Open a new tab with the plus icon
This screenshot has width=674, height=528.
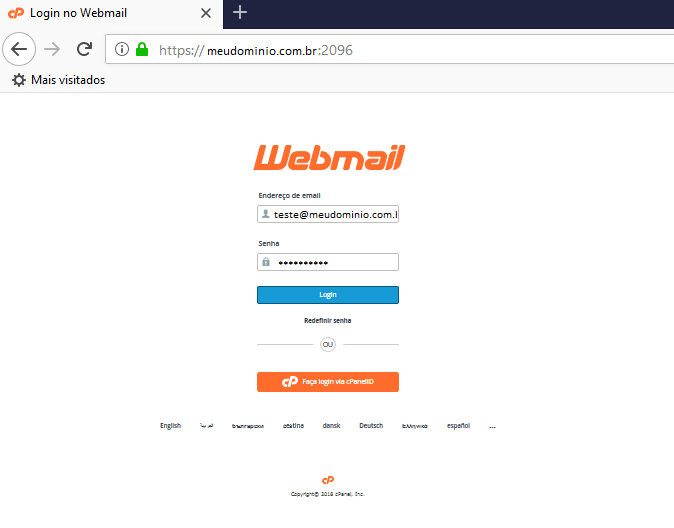click(x=240, y=12)
